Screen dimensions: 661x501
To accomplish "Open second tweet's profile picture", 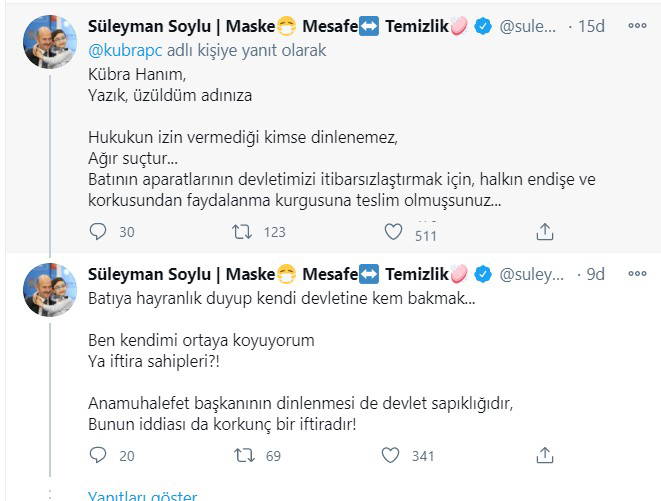I will point(50,290).
